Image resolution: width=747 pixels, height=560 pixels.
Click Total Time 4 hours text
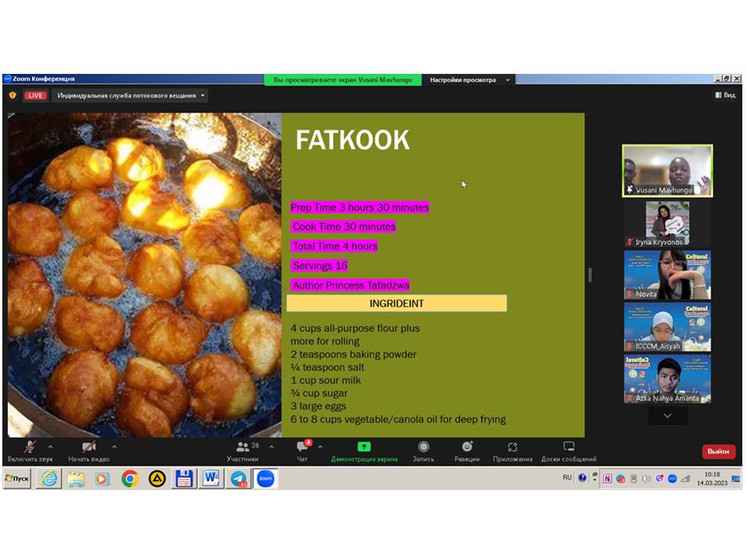(x=335, y=246)
